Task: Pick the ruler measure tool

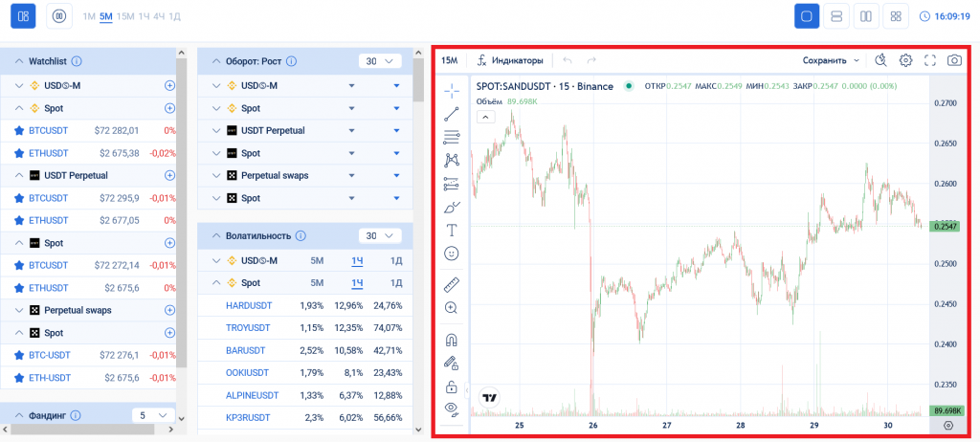Action: [x=452, y=284]
